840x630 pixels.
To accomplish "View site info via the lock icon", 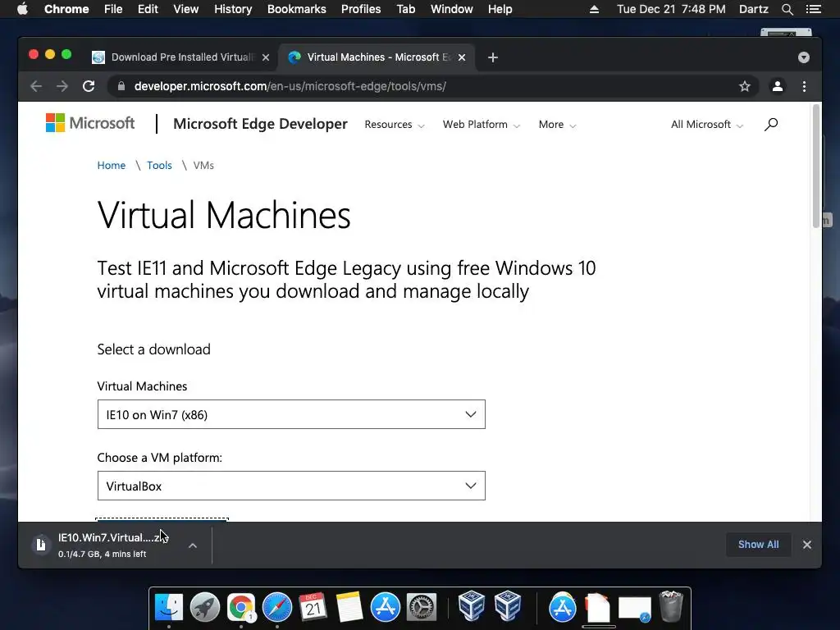I will (x=121, y=86).
